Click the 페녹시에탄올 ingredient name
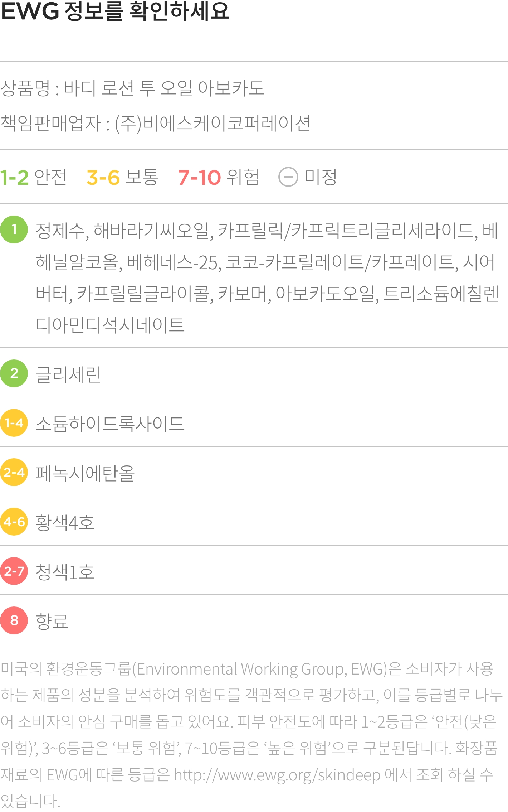Image resolution: width=508 pixels, height=812 pixels. (x=85, y=473)
